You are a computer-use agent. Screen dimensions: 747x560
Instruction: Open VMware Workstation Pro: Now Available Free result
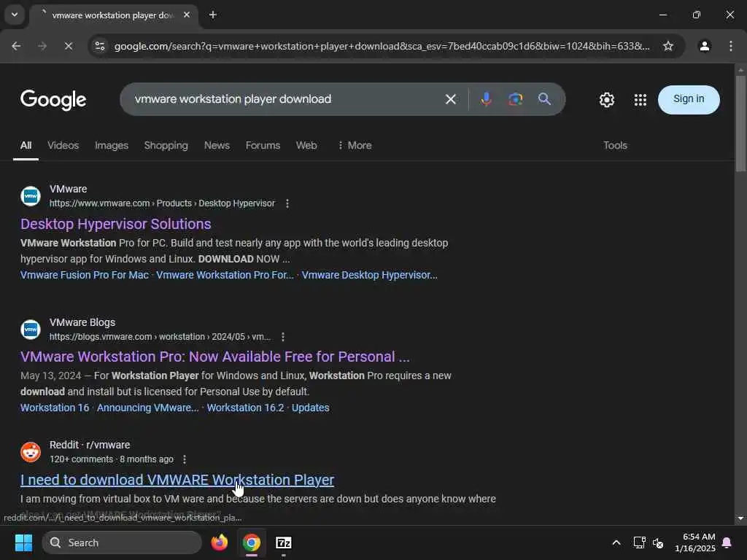click(x=215, y=357)
